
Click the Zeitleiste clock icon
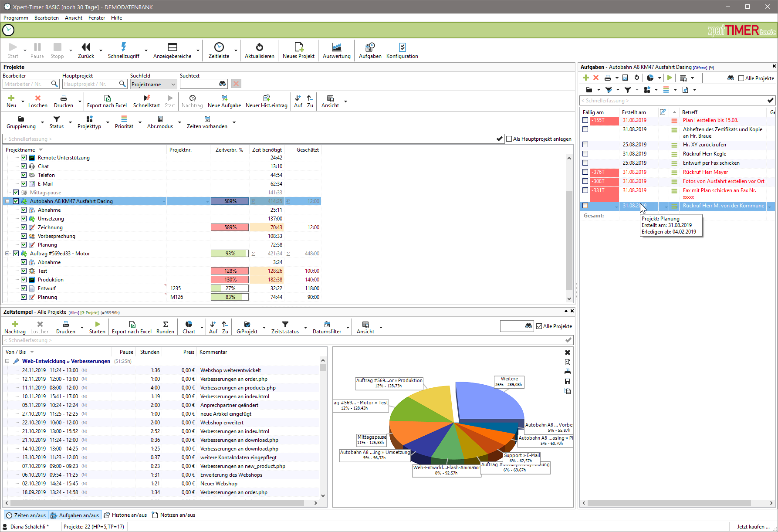(x=219, y=47)
